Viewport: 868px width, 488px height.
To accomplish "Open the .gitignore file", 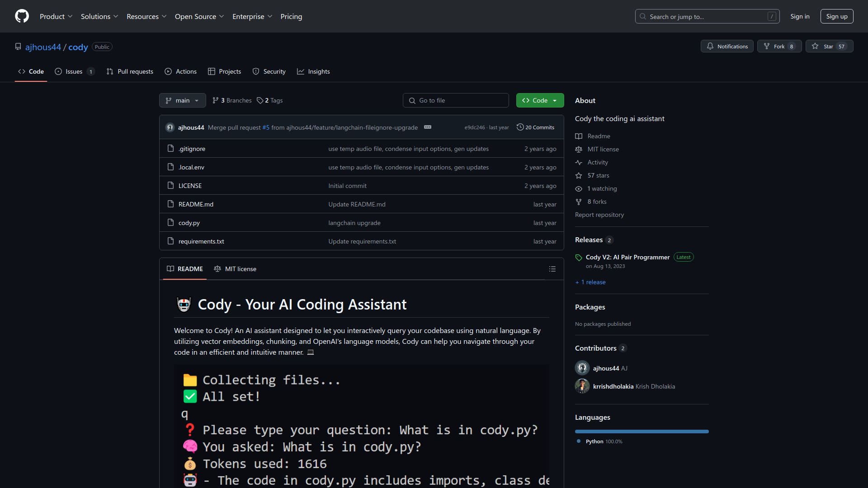I will 192,149.
